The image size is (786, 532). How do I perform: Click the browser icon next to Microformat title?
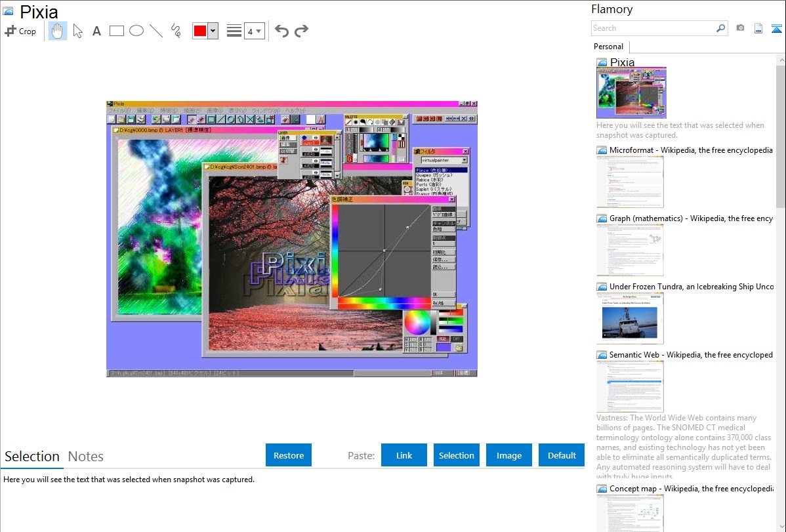coord(602,150)
